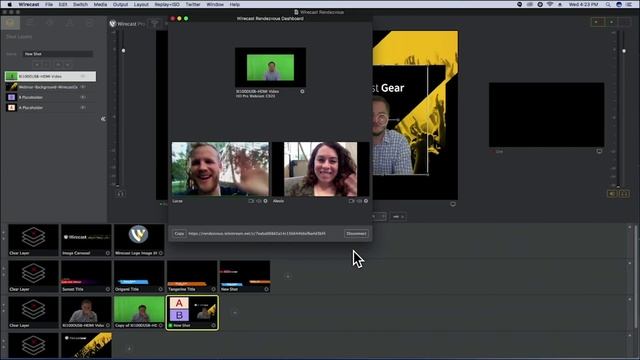
Task: Select the A Placeholder layer row
Action: [51, 107]
